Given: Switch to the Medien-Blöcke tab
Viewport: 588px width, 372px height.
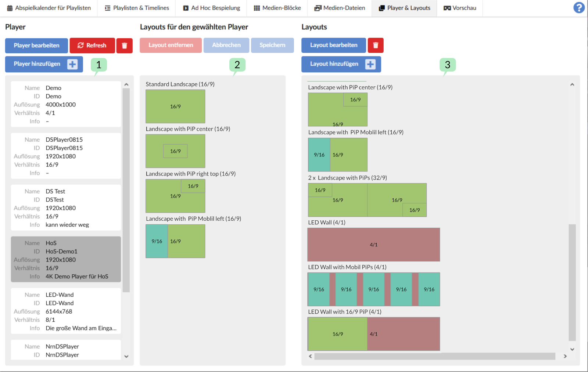Looking at the screenshot, I should (277, 8).
